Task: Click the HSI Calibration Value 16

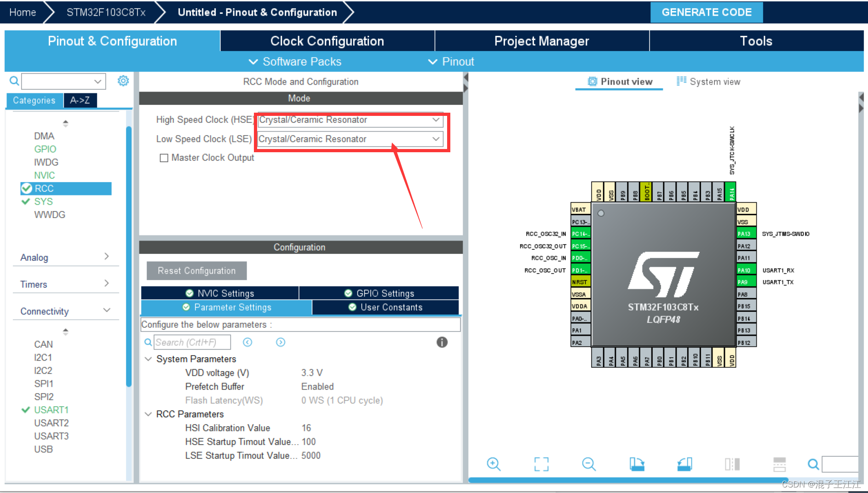Action: (306, 428)
